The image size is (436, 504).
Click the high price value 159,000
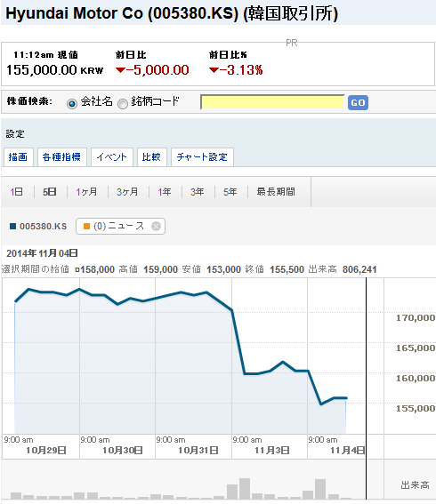click(x=160, y=269)
